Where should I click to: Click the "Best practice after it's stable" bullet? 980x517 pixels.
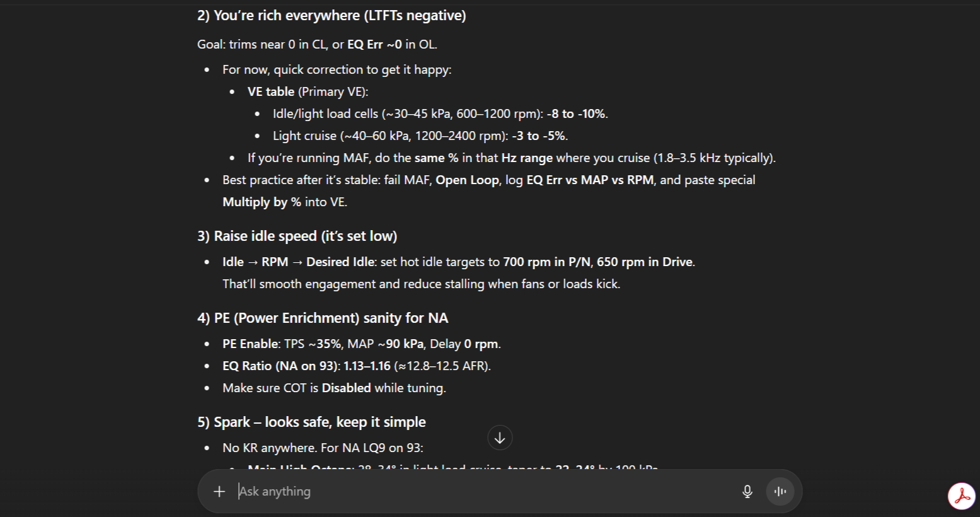tap(488, 180)
